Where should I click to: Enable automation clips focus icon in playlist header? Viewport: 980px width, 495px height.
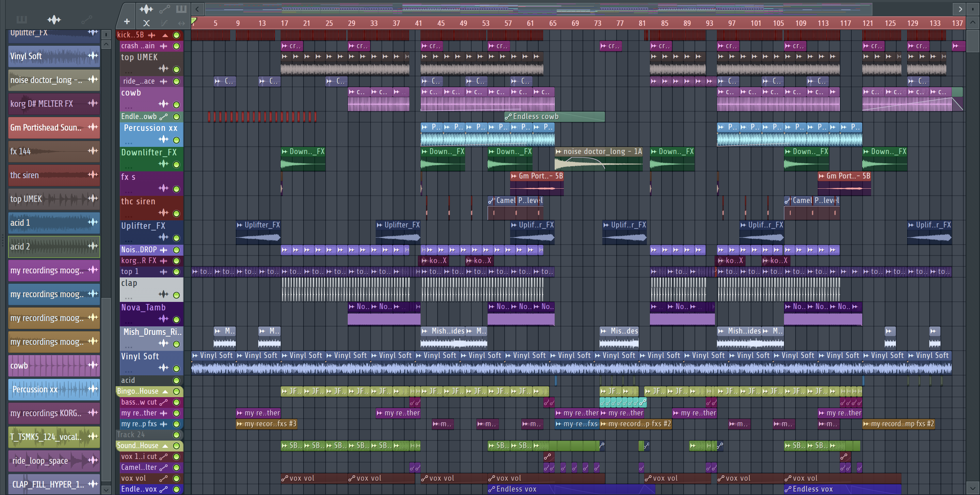point(165,9)
